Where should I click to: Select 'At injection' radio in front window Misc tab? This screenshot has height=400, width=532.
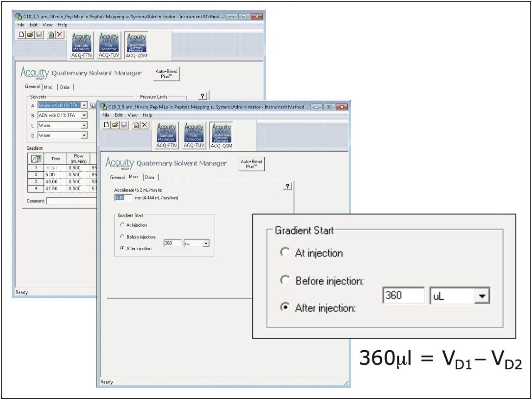tap(122, 225)
